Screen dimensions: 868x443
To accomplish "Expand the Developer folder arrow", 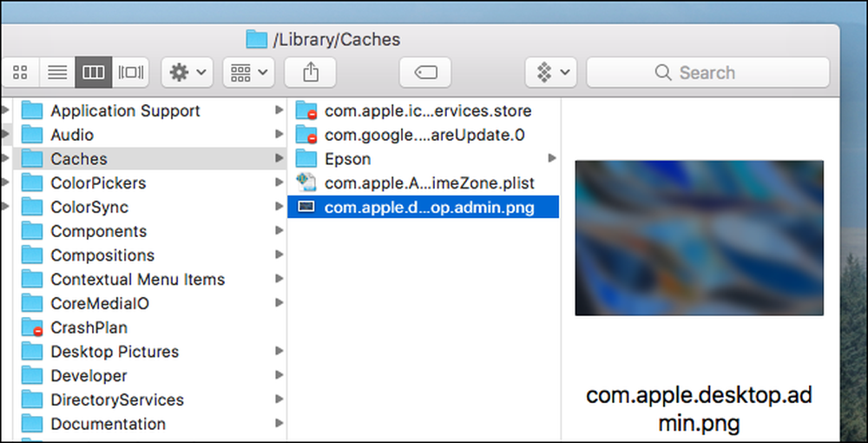I will point(279,375).
